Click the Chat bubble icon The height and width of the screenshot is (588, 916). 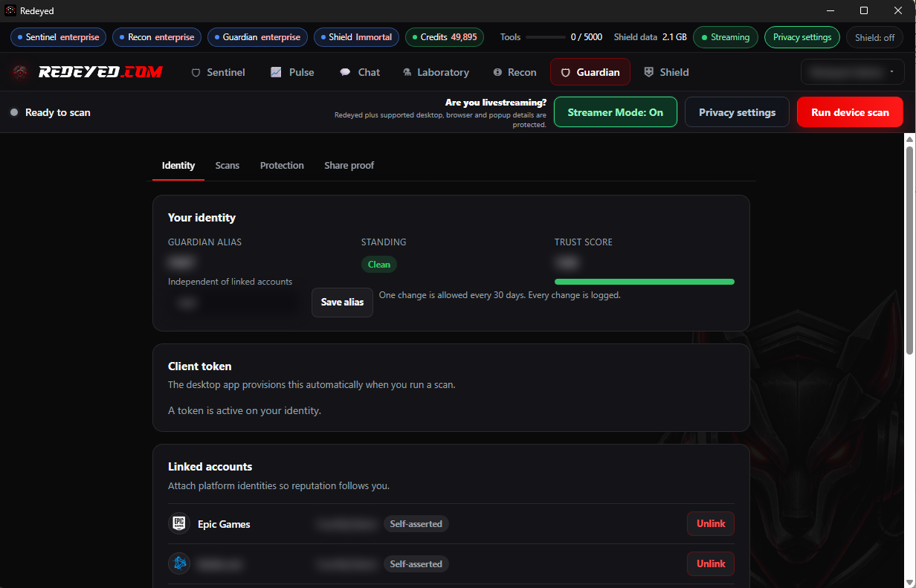pos(345,72)
